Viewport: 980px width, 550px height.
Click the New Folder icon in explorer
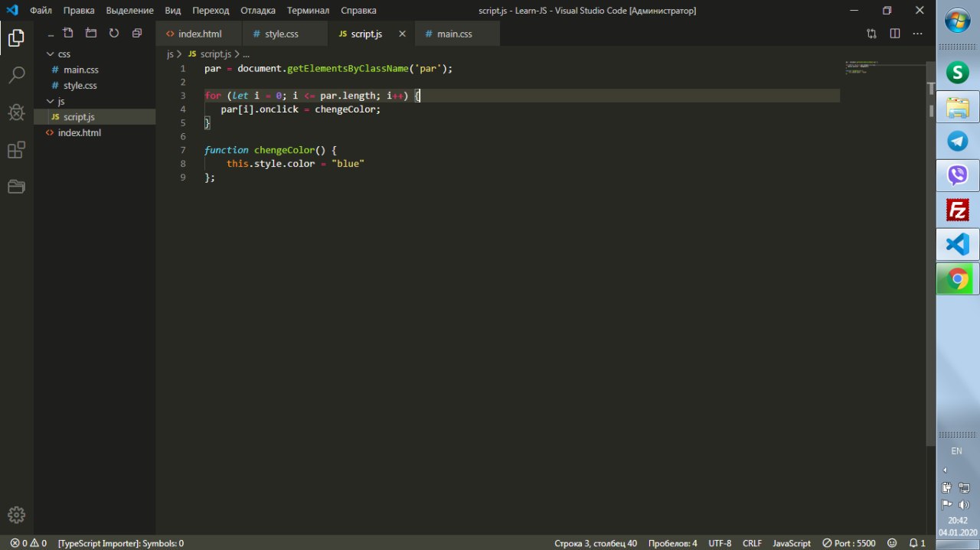click(x=91, y=34)
